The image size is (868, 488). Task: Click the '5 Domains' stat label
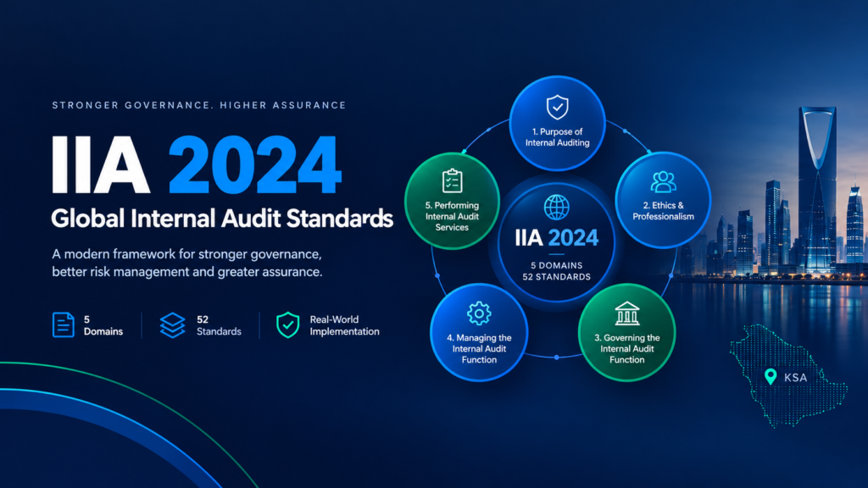pos(103,325)
